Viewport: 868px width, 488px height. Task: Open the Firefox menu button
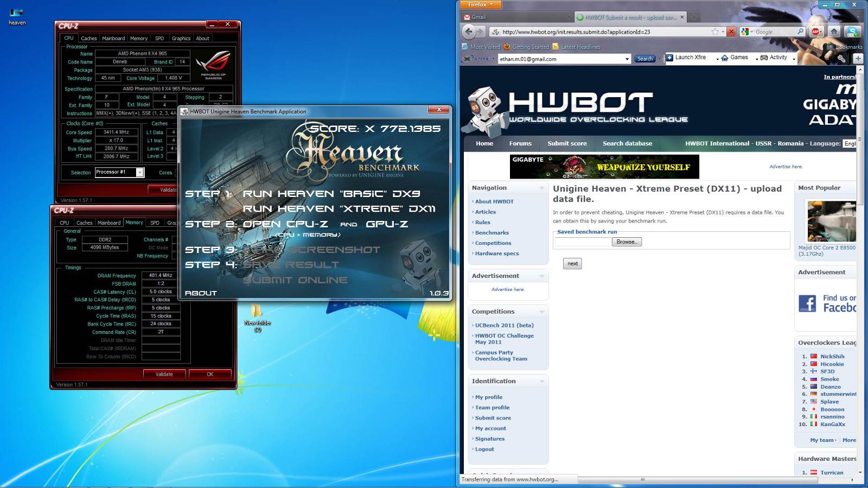(481, 4)
